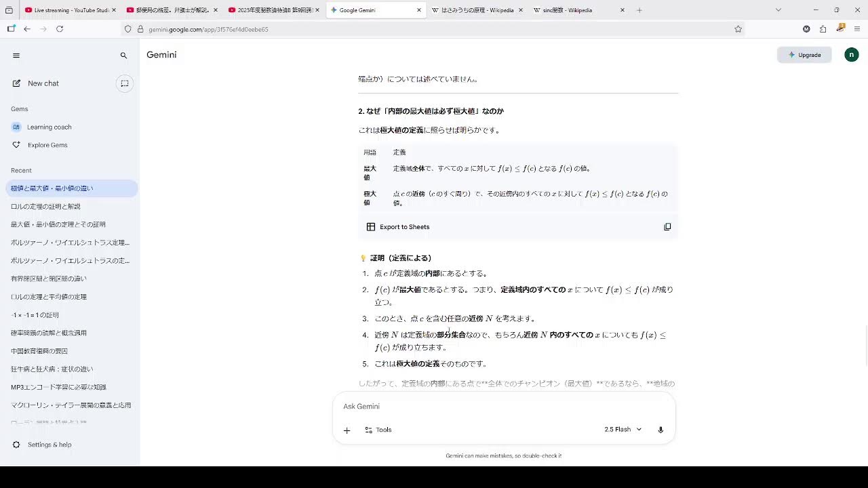Screen dimensions: 868x488
Task: Click the tab overview icon at top-left
Action: [x=9, y=10]
